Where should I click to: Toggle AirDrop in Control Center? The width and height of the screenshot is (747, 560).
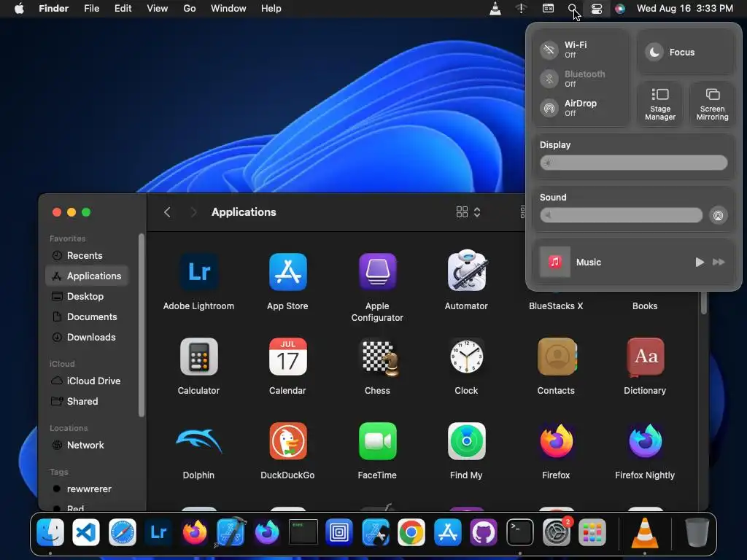pos(549,108)
